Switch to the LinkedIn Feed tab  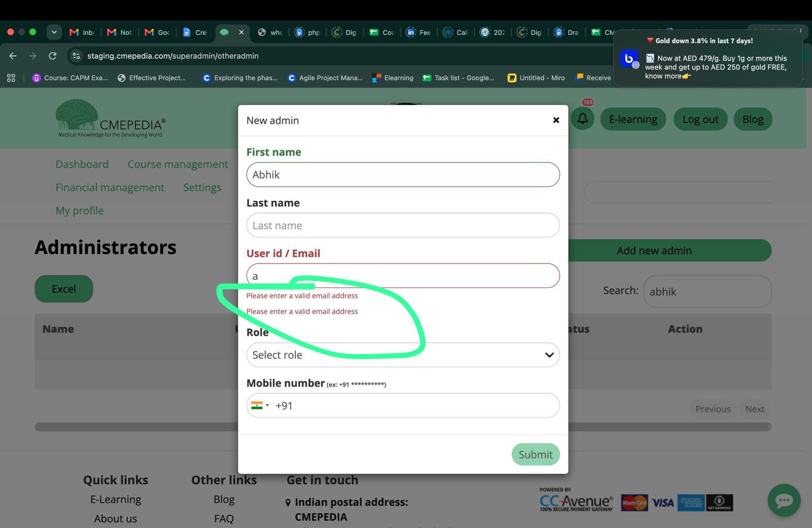coord(419,32)
